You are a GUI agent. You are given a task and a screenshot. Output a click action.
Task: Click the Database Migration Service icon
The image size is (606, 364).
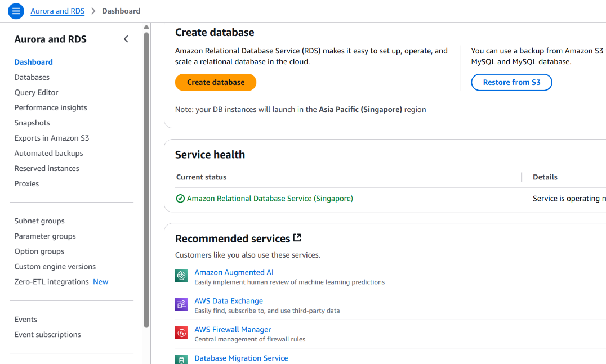182,359
